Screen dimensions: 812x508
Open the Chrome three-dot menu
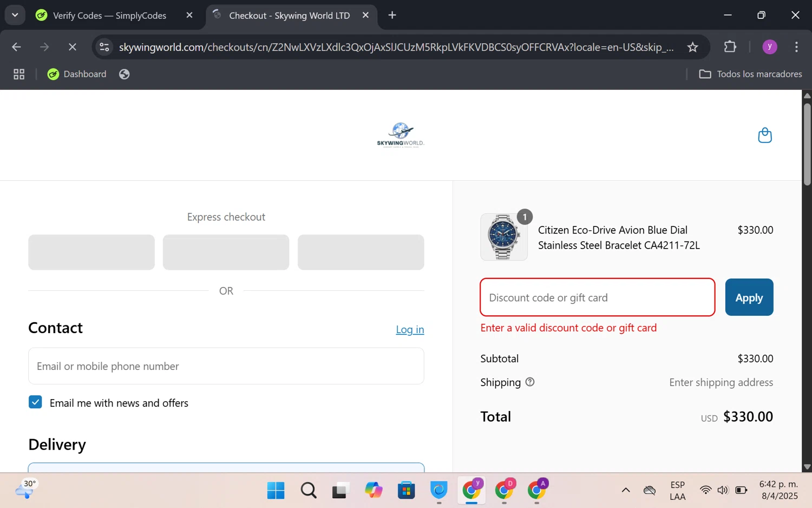[x=796, y=47]
